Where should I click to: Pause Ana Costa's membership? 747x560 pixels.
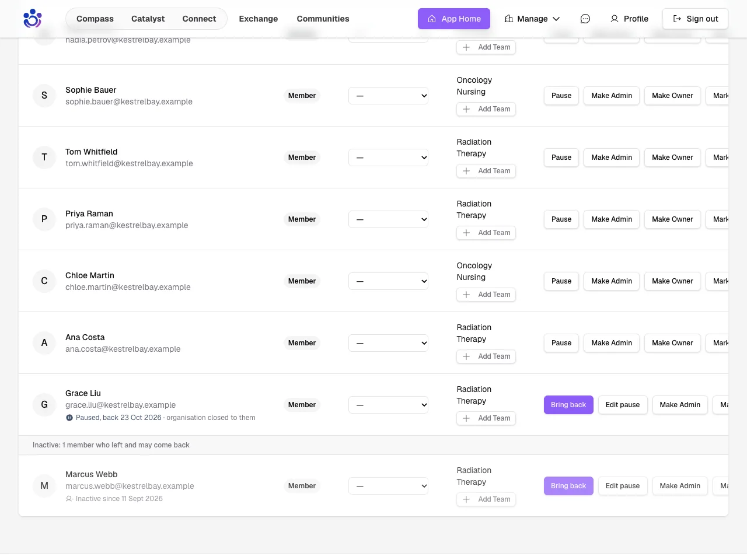pyautogui.click(x=561, y=343)
